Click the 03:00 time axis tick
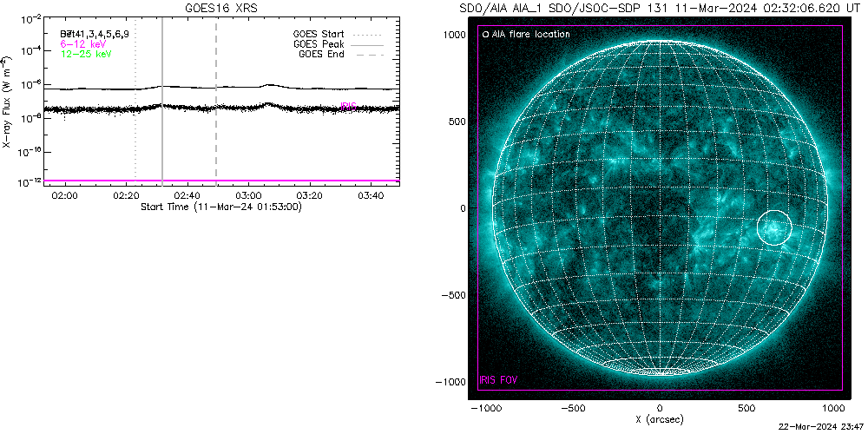This screenshot has height=434, width=868. pyautogui.click(x=248, y=196)
